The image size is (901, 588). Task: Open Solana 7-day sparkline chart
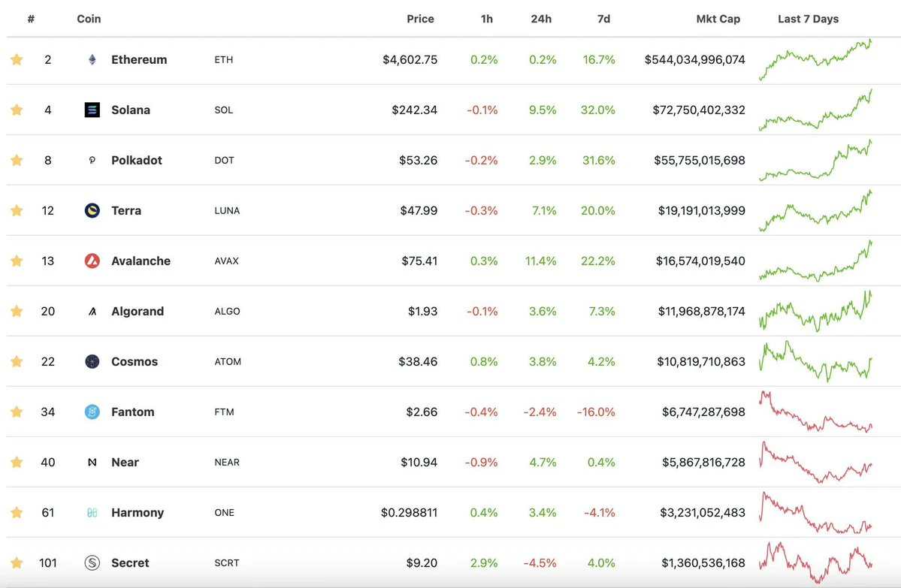pyautogui.click(x=815, y=110)
